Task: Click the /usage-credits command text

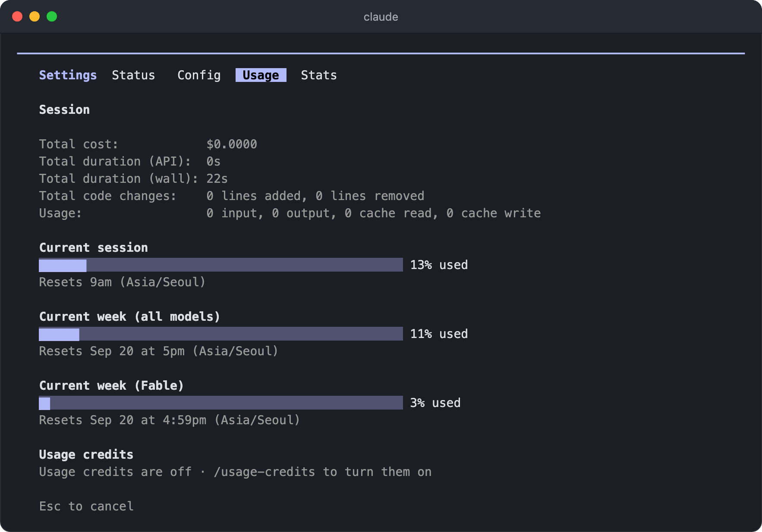Action: pyautogui.click(x=264, y=472)
